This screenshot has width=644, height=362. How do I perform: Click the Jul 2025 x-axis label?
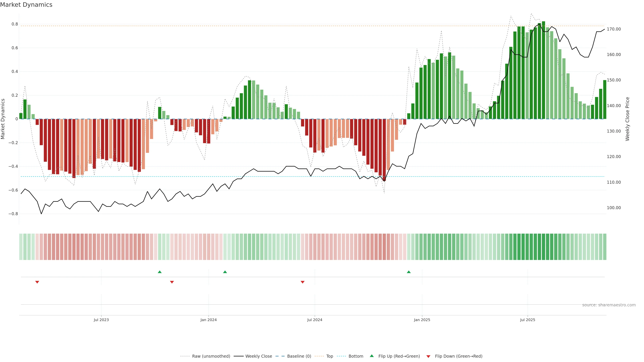tap(527, 320)
